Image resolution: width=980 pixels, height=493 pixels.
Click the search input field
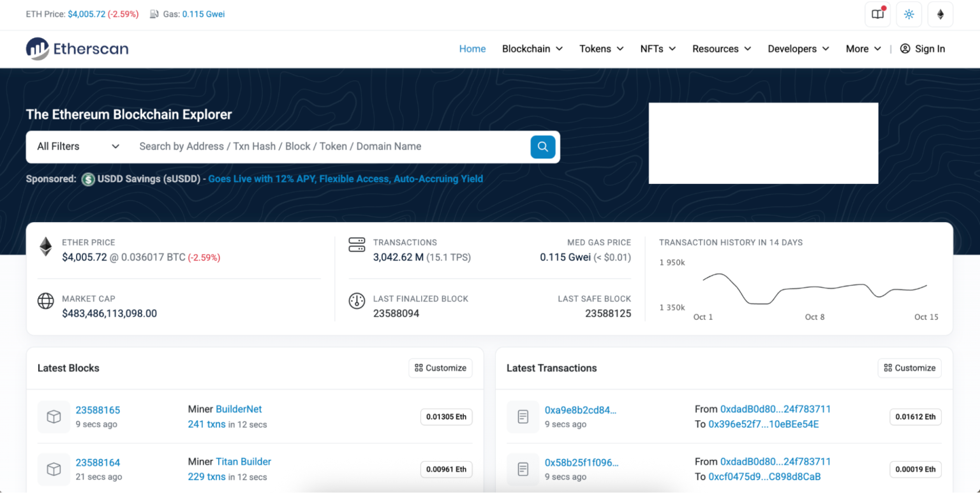(x=330, y=146)
